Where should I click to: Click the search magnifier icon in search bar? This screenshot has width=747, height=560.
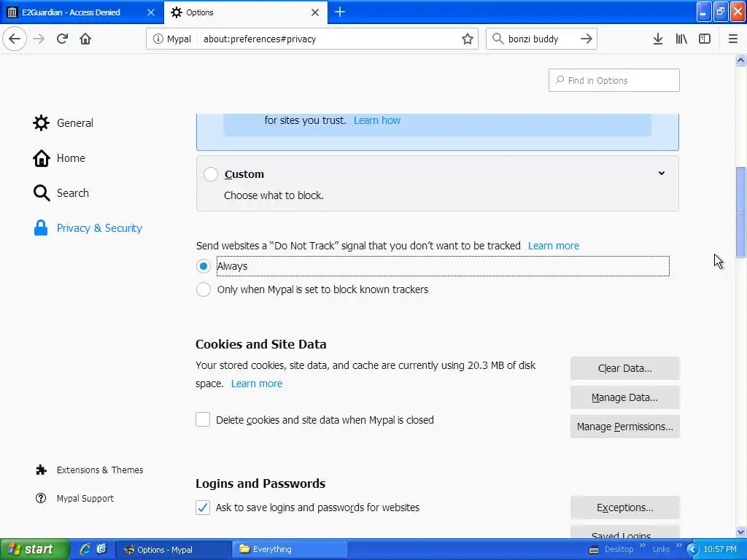tap(498, 39)
